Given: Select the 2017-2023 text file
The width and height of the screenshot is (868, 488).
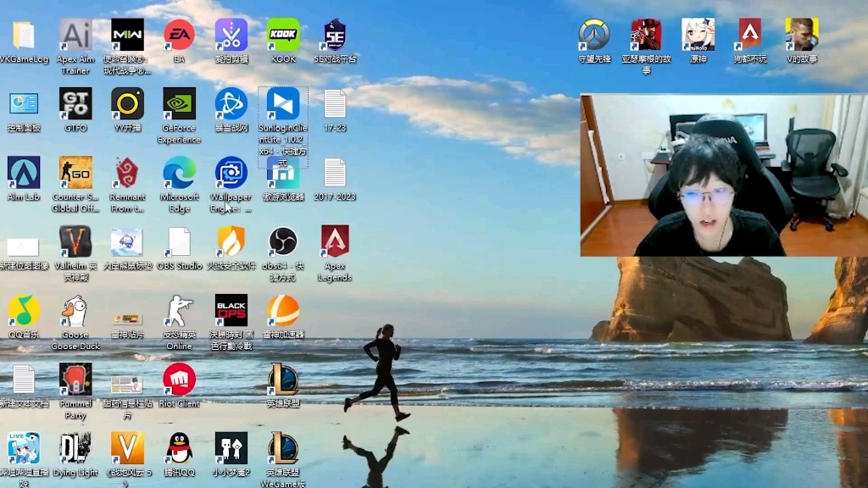Looking at the screenshot, I should (335, 173).
